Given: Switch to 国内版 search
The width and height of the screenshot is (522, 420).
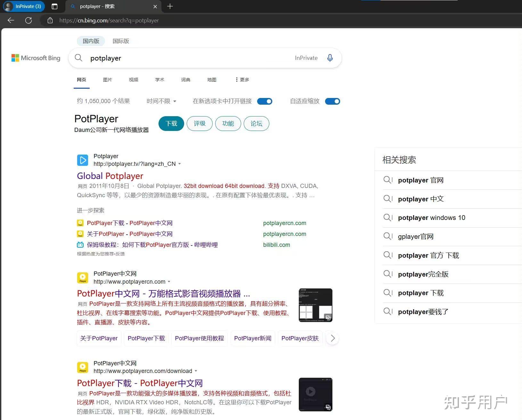Looking at the screenshot, I should tap(91, 41).
